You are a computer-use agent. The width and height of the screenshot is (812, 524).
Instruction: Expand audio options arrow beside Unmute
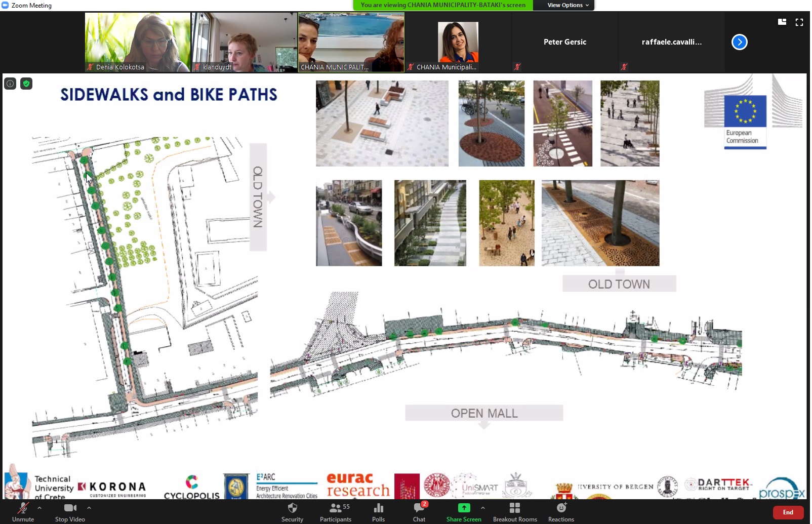(x=39, y=507)
